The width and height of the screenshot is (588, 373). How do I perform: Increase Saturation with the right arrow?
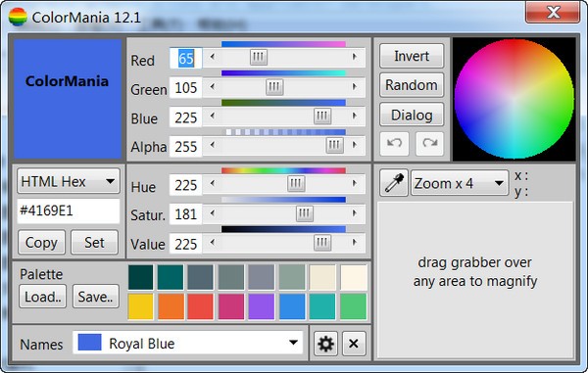tap(355, 213)
